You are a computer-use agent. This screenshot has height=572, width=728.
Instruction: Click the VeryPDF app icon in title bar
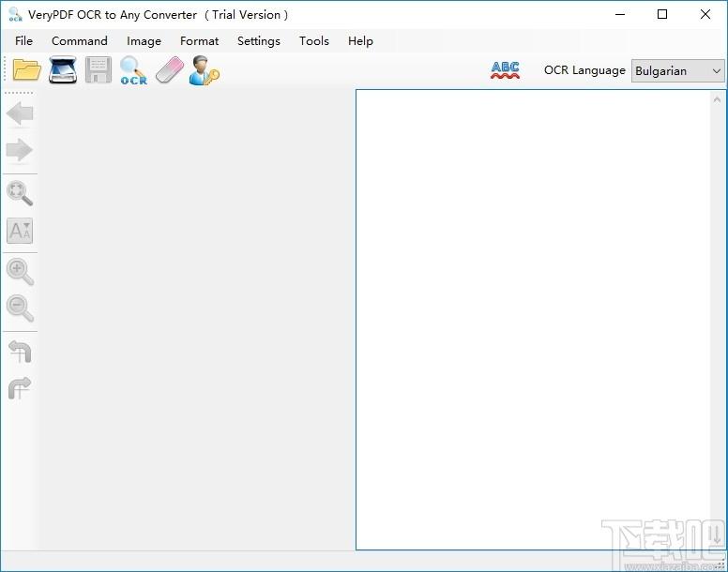[15, 14]
